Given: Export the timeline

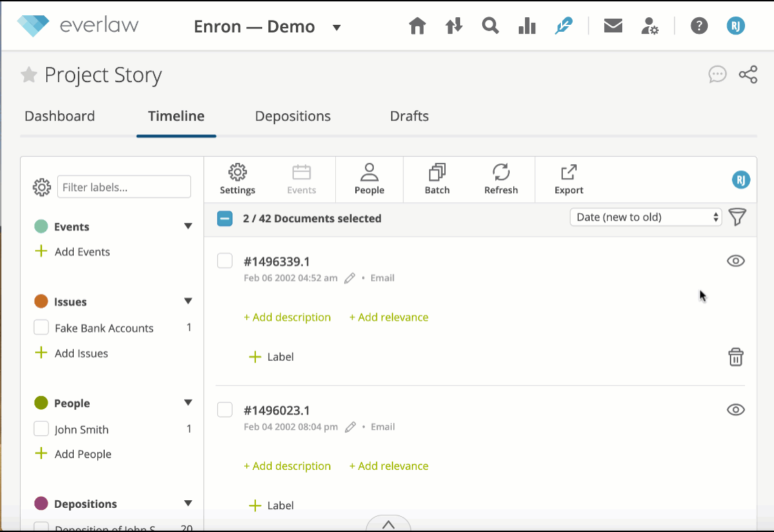Looking at the screenshot, I should [x=568, y=179].
